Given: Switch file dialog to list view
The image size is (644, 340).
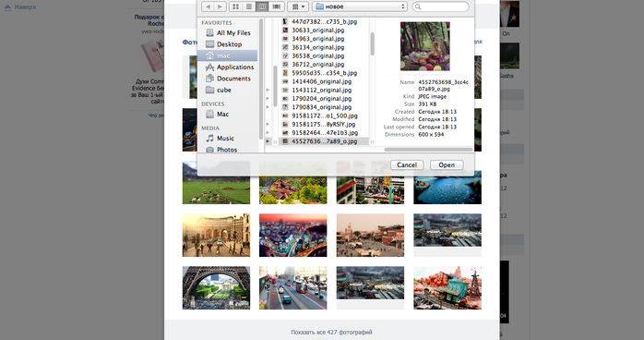Looking at the screenshot, I should point(249,6).
